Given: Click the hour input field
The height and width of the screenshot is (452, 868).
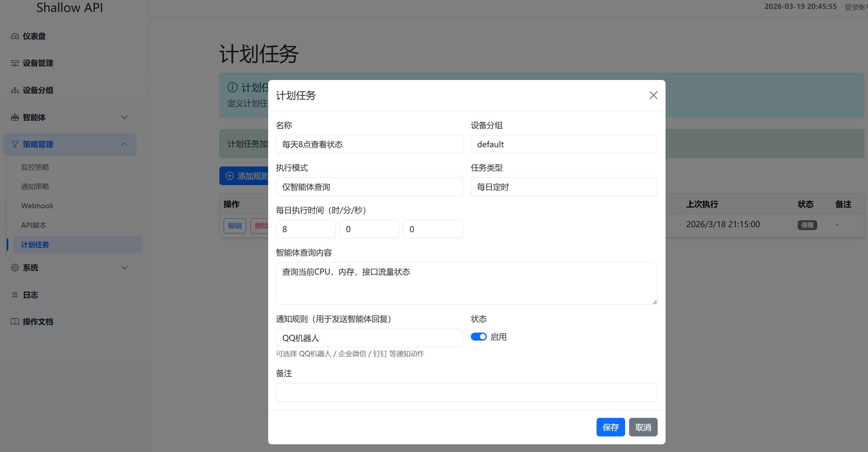Looking at the screenshot, I should [305, 229].
